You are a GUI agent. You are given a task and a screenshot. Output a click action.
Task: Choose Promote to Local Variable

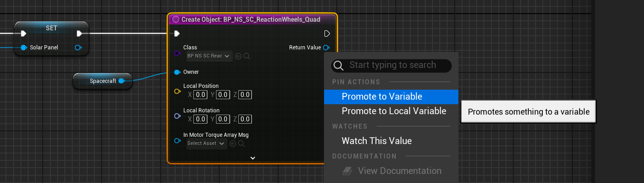(393, 111)
